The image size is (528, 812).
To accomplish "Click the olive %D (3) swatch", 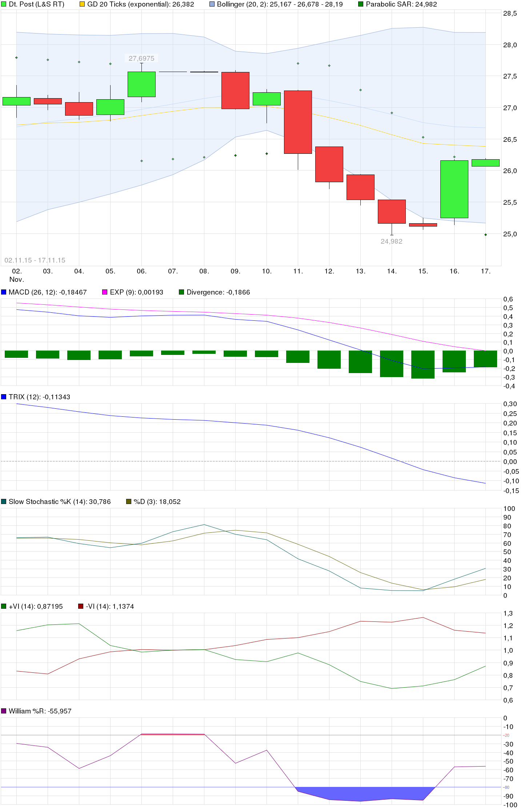I will [129, 501].
